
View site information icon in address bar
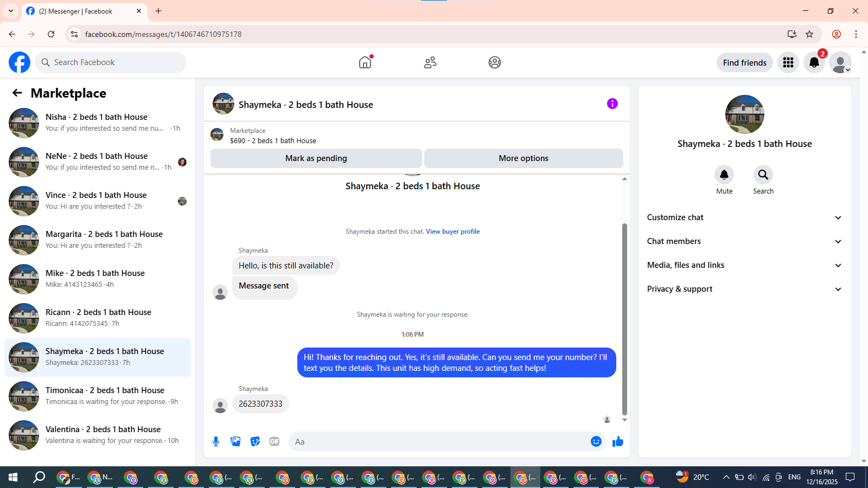click(x=74, y=34)
